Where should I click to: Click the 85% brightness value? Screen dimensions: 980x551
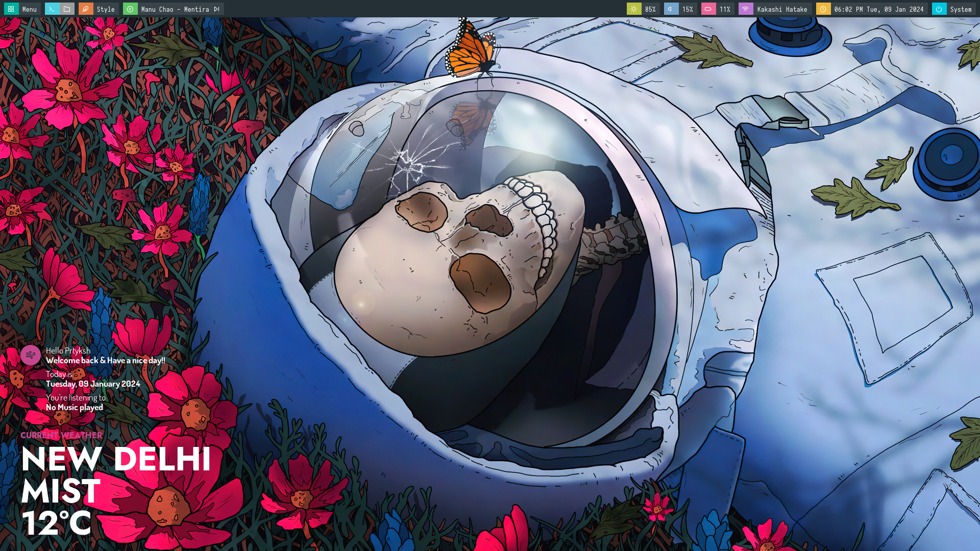(x=650, y=9)
